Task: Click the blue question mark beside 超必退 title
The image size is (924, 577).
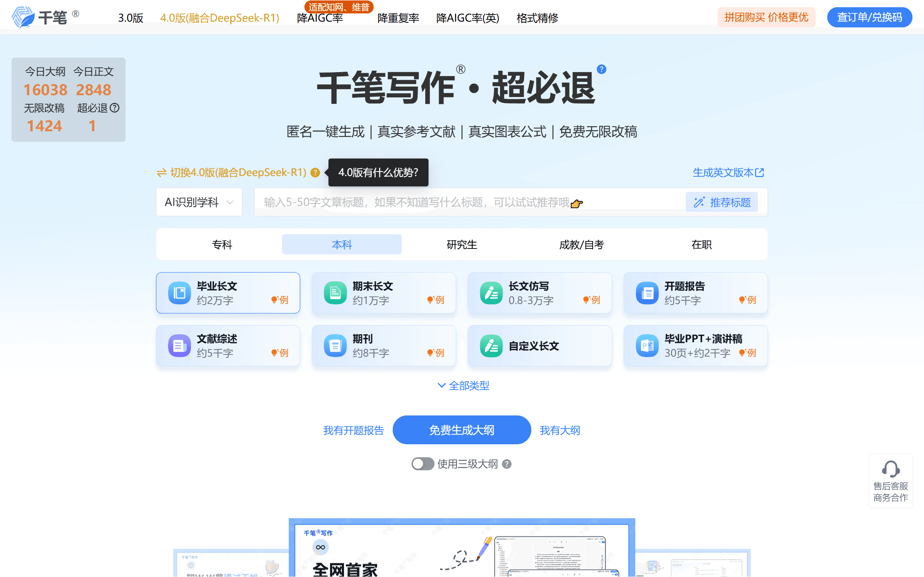Action: pos(601,70)
